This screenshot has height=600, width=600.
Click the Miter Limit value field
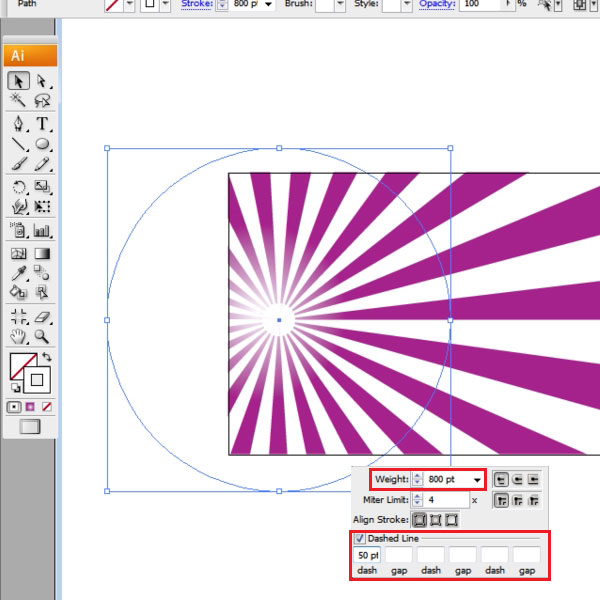[x=446, y=500]
